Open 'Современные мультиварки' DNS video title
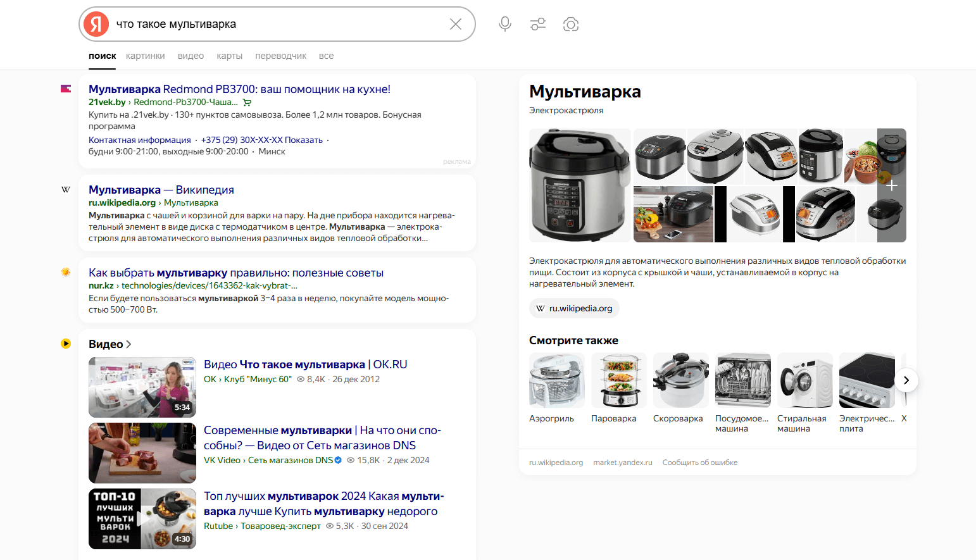The height and width of the screenshot is (560, 976). (x=322, y=438)
